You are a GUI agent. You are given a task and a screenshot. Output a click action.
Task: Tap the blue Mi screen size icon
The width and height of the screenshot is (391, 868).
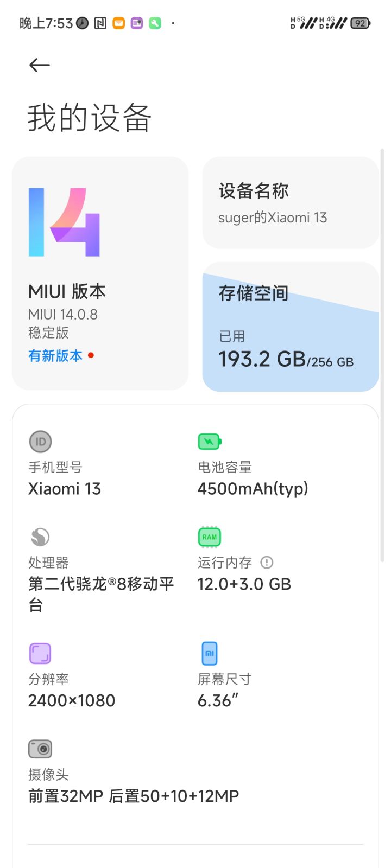point(210,653)
